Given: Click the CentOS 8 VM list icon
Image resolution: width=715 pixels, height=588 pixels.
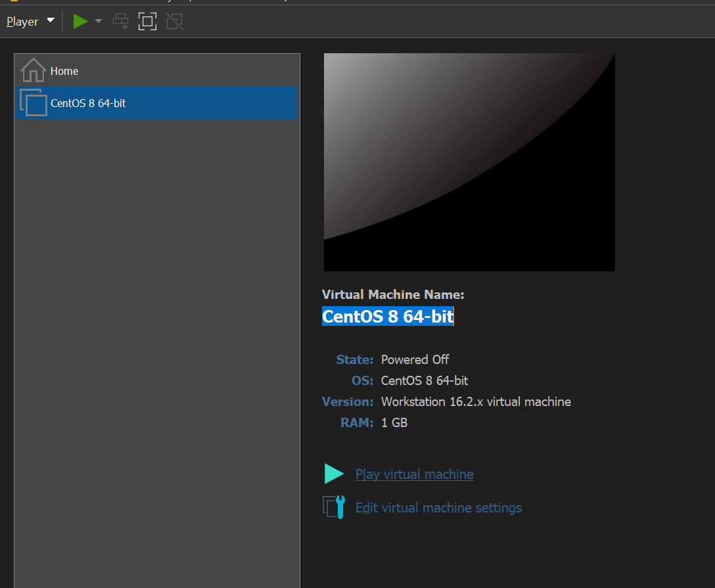Looking at the screenshot, I should click(34, 102).
